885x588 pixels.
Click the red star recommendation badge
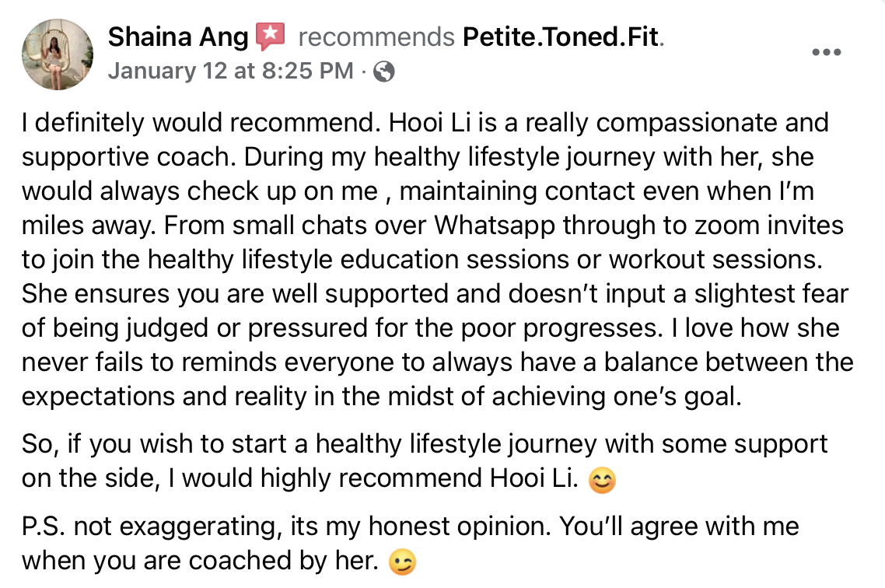point(271,36)
